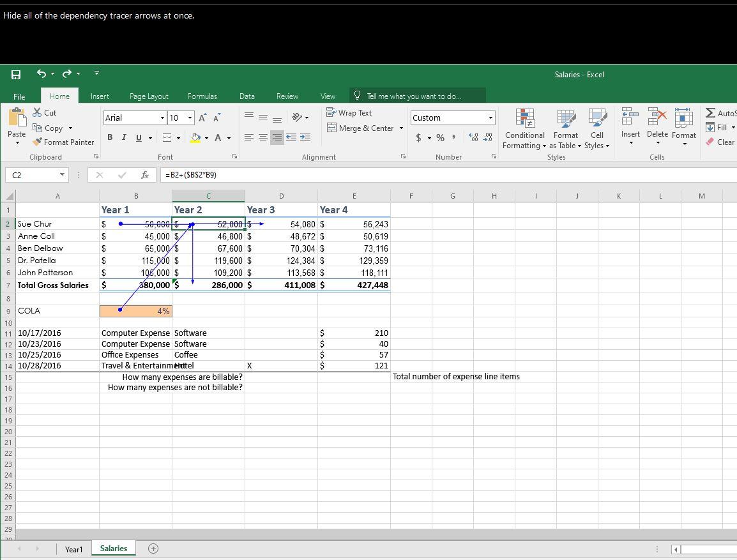Open Conditional Formatting menu

pyautogui.click(x=524, y=130)
